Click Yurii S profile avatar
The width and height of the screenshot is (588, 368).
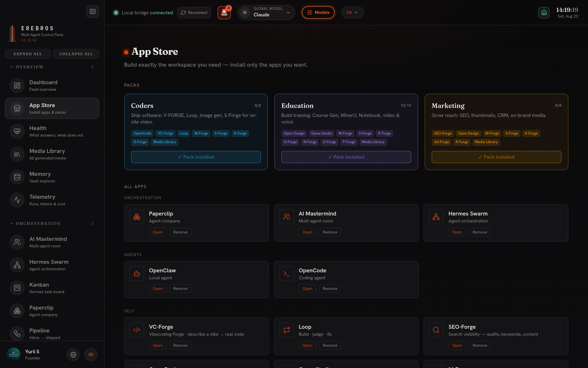pos(13,354)
